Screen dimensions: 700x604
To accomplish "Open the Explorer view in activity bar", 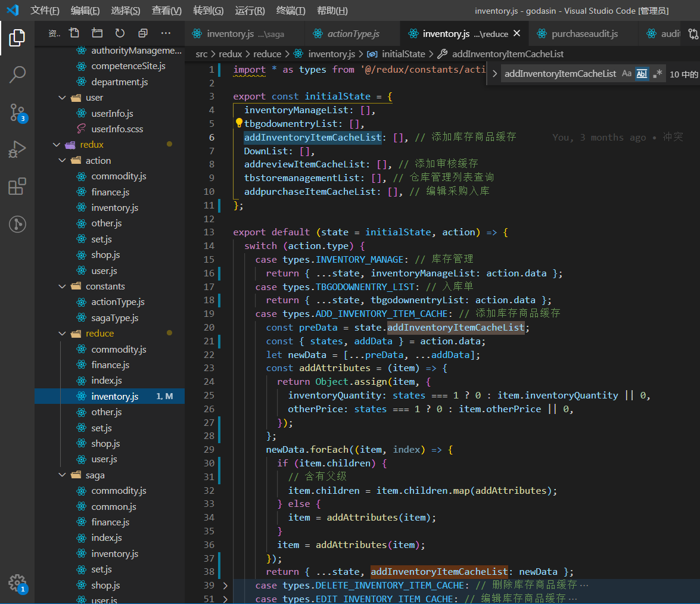I will [17, 38].
